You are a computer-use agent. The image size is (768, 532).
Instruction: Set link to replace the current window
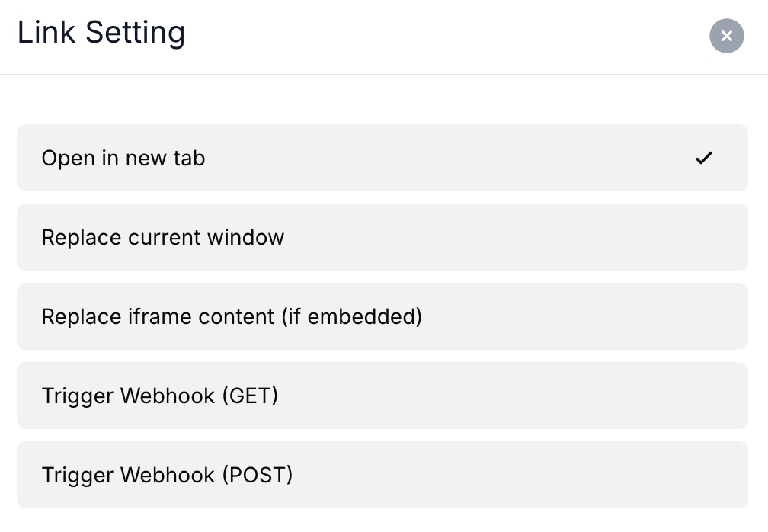click(382, 237)
